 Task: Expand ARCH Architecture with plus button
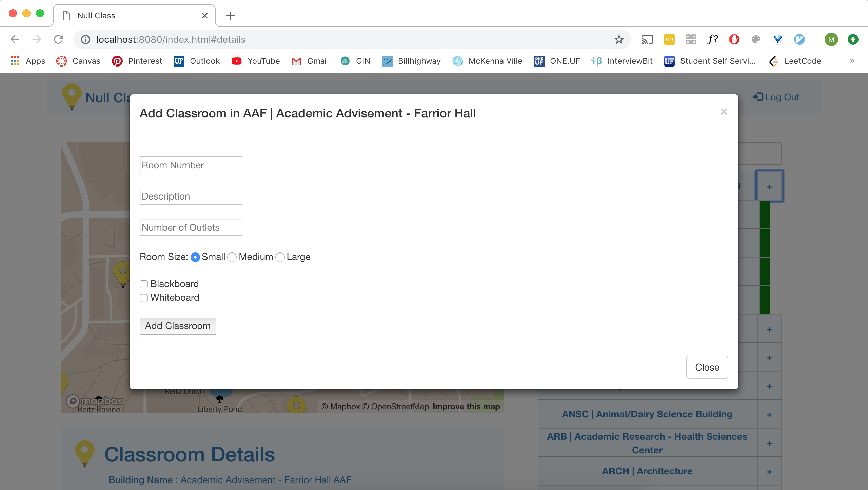tap(769, 472)
